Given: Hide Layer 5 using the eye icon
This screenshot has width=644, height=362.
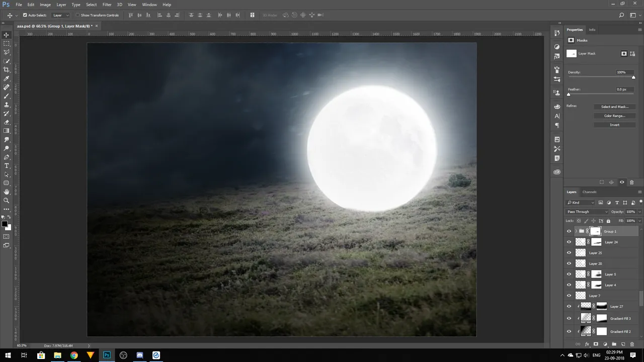Looking at the screenshot, I should (569, 274).
